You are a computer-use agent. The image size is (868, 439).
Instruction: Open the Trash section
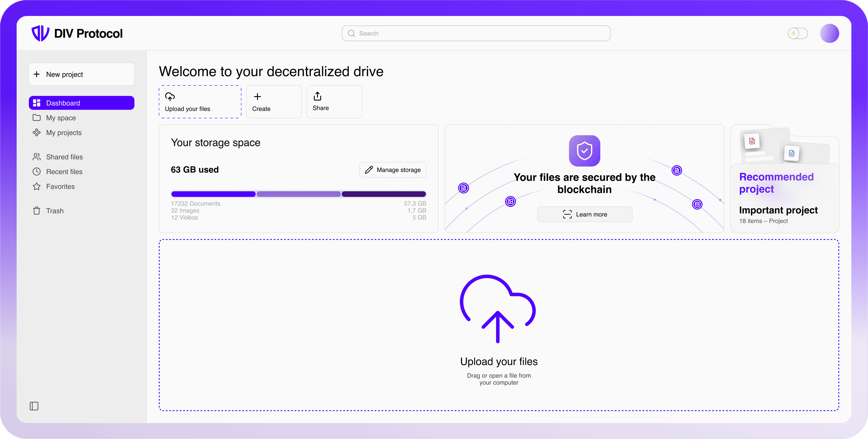(55, 210)
